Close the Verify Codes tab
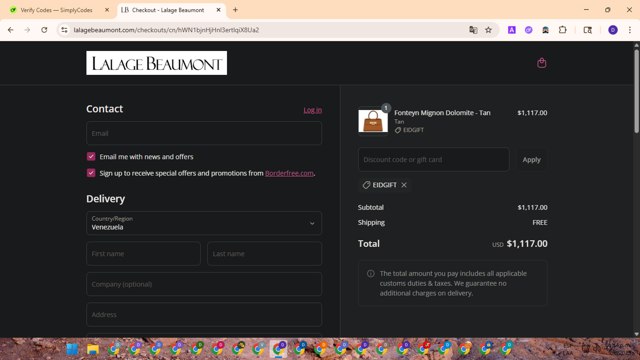Viewport: 640px width, 360px height. tap(107, 10)
